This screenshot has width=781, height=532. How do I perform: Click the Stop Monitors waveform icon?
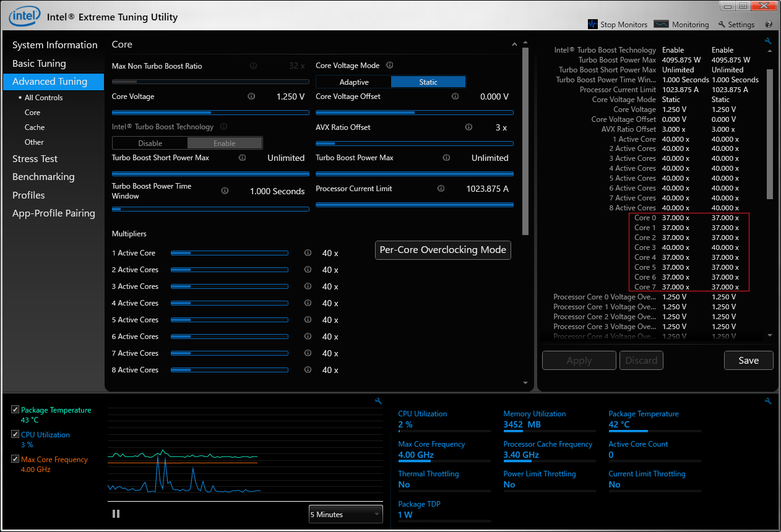pos(593,24)
